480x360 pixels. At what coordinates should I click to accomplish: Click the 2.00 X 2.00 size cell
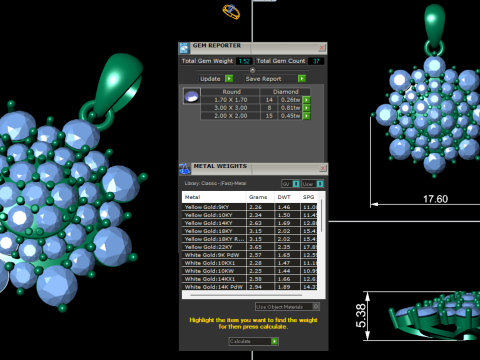pyautogui.click(x=230, y=116)
